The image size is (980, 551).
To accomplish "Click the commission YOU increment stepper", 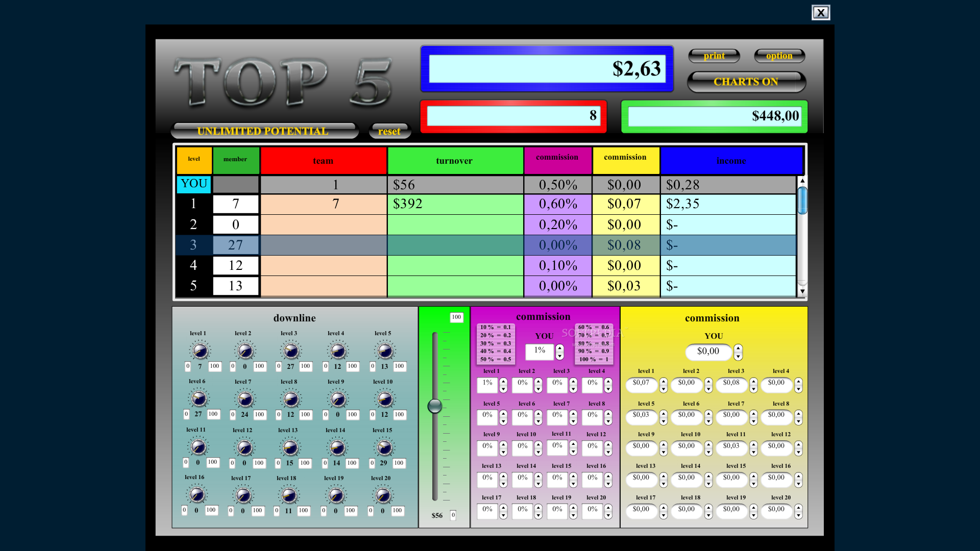I will [560, 347].
